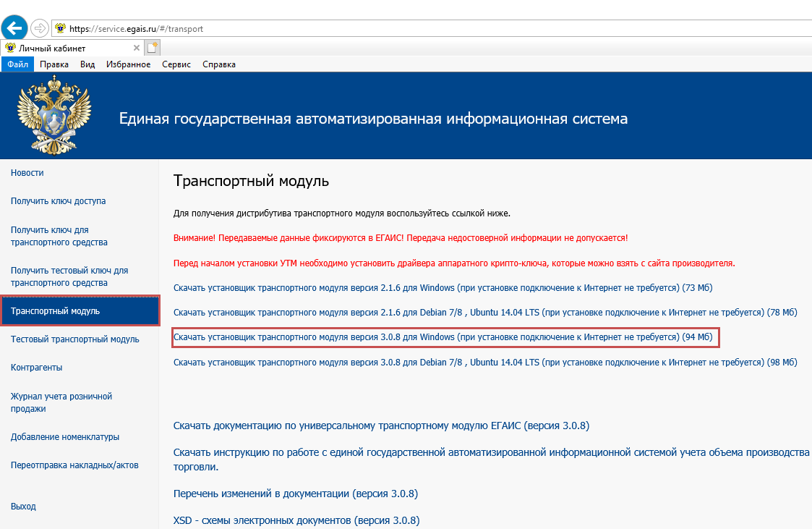The image size is (812, 529).
Task: Open the Вид menu
Action: click(87, 64)
